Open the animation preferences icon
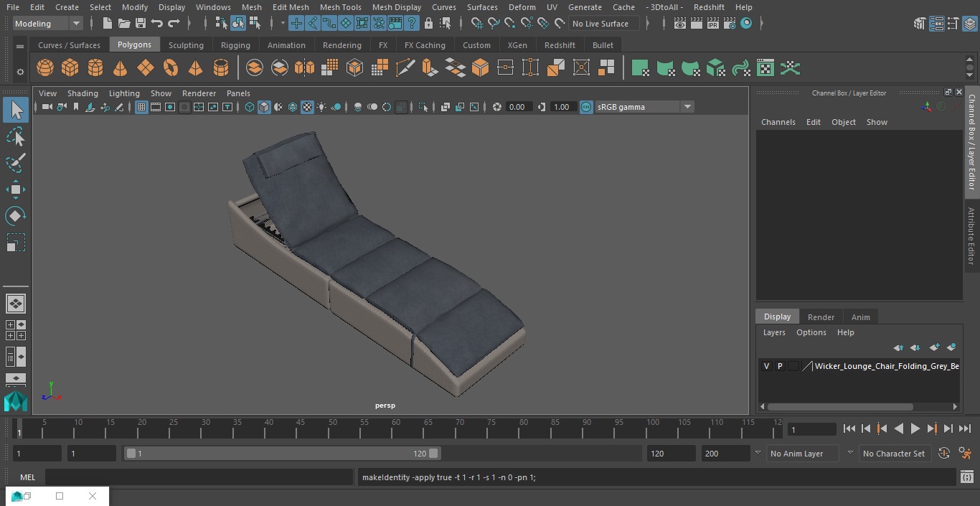 pos(966,454)
